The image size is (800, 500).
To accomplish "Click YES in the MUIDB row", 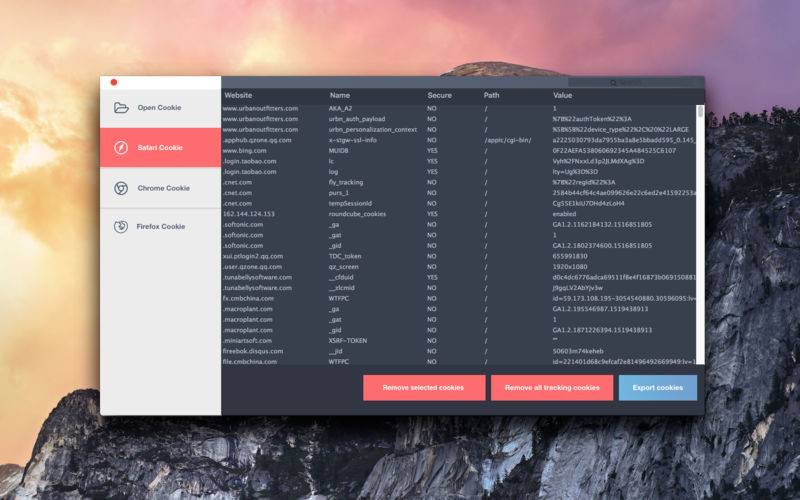I will [432, 151].
